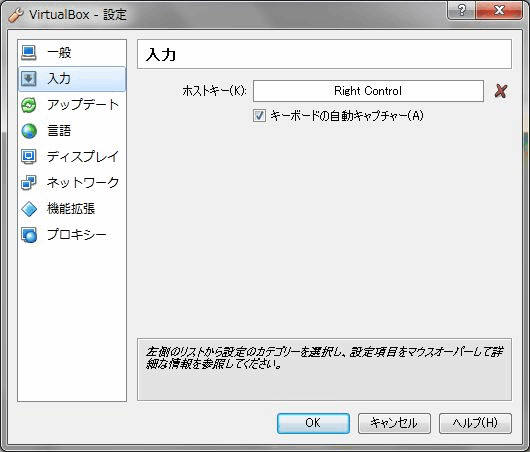
Task: Go to the ネットワーク category
Action: [x=72, y=183]
